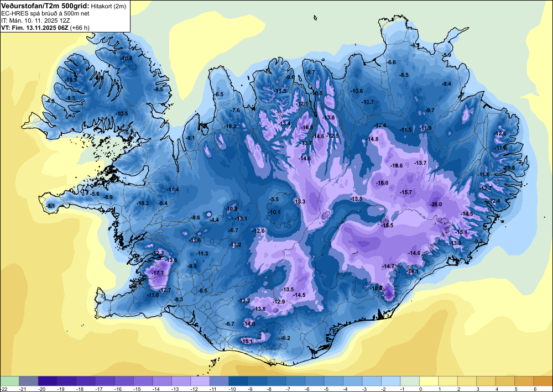Click the pale lilac legend swatch right of -12
The width and height of the screenshot is (553, 392).
200,381
